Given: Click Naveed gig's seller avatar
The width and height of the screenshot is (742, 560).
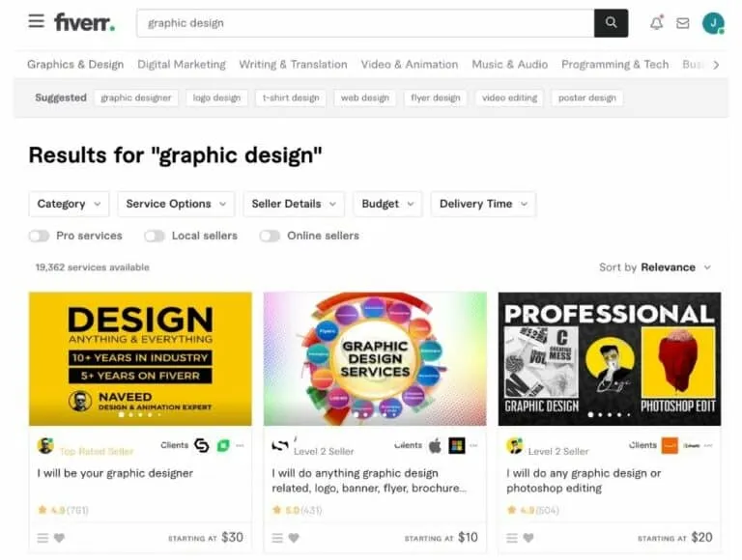Looking at the screenshot, I should [x=45, y=446].
